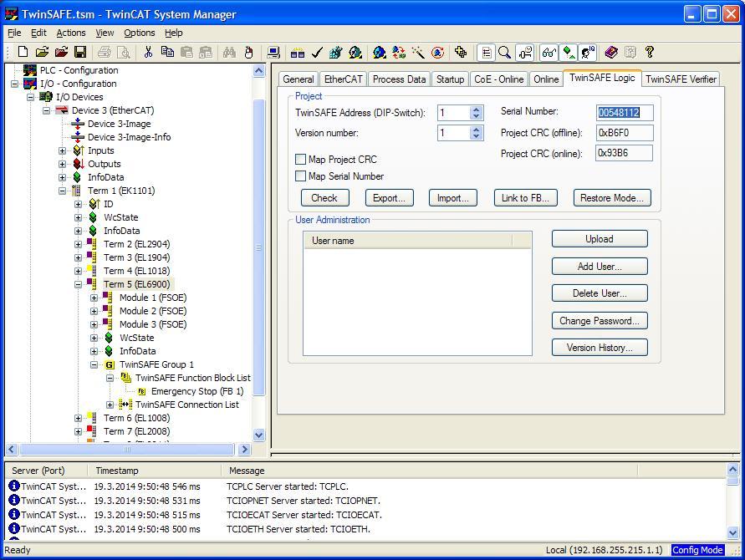Click the eyeglasses online watch icon
Screen dimensions: 745x560
(549, 53)
